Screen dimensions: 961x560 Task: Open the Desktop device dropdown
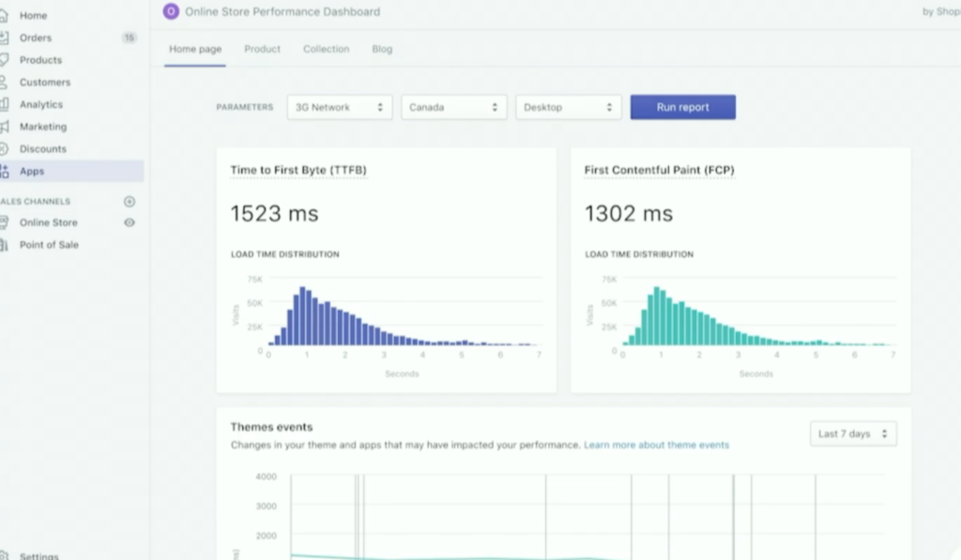click(x=569, y=107)
